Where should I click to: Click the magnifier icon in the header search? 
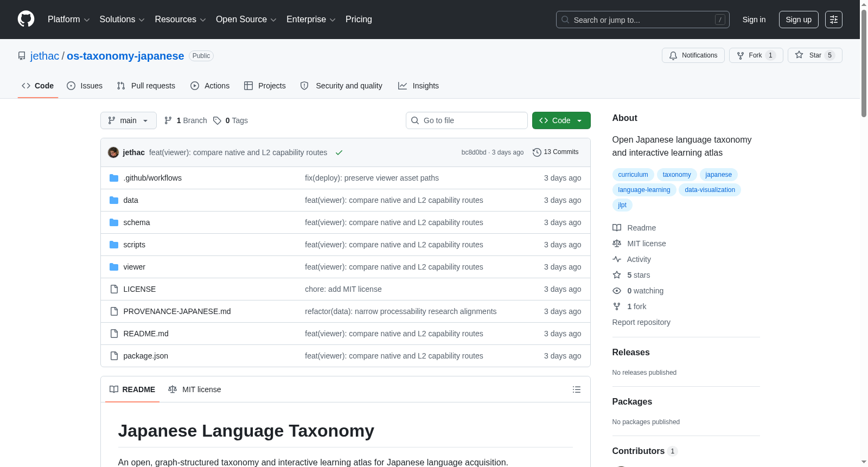565,20
